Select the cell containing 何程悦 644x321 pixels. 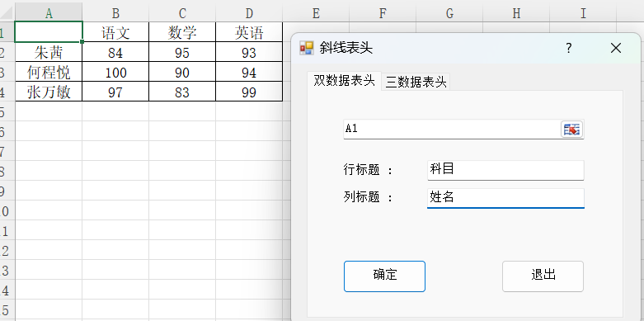pos(49,72)
